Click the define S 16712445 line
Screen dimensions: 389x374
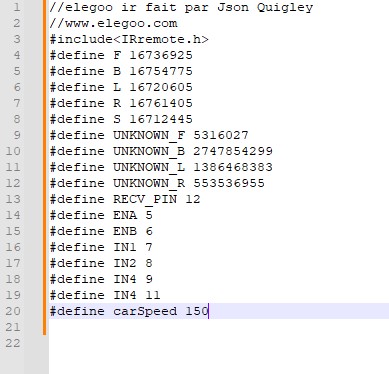(x=121, y=119)
